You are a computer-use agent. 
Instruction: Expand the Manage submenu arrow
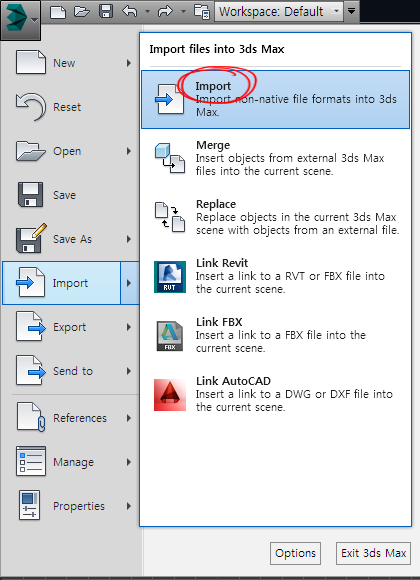pyautogui.click(x=129, y=462)
